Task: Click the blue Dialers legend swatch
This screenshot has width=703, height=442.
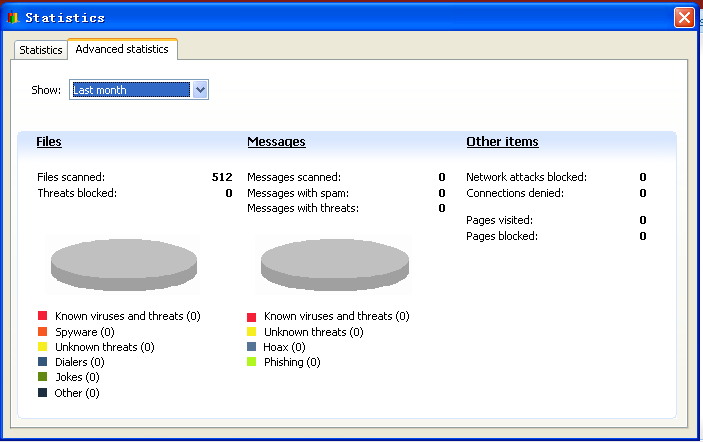Action: (43, 362)
